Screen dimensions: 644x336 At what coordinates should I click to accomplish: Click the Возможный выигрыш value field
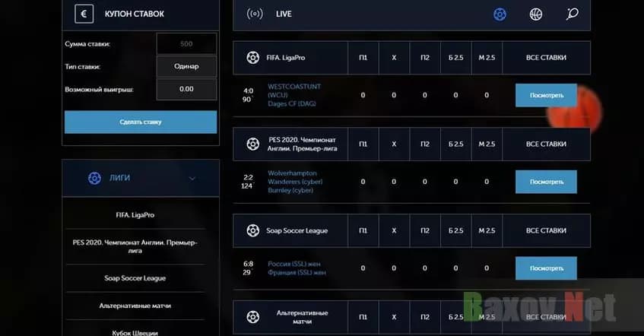tap(186, 89)
